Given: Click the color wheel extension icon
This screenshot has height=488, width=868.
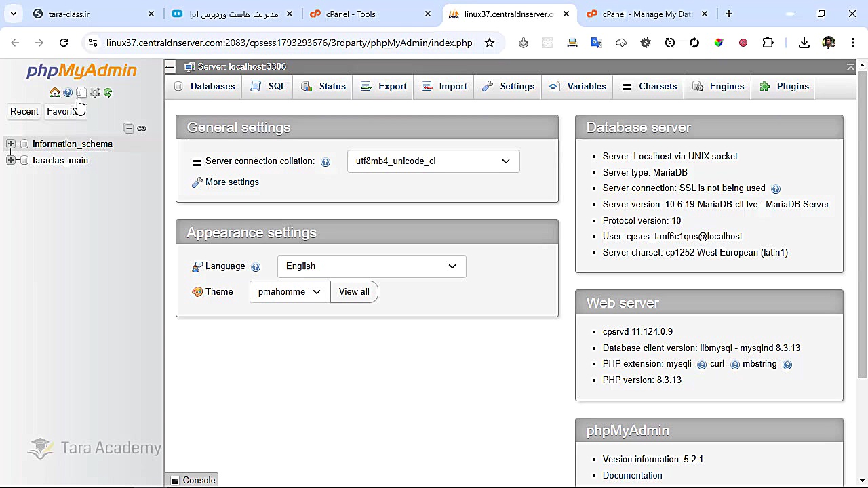Looking at the screenshot, I should [719, 43].
